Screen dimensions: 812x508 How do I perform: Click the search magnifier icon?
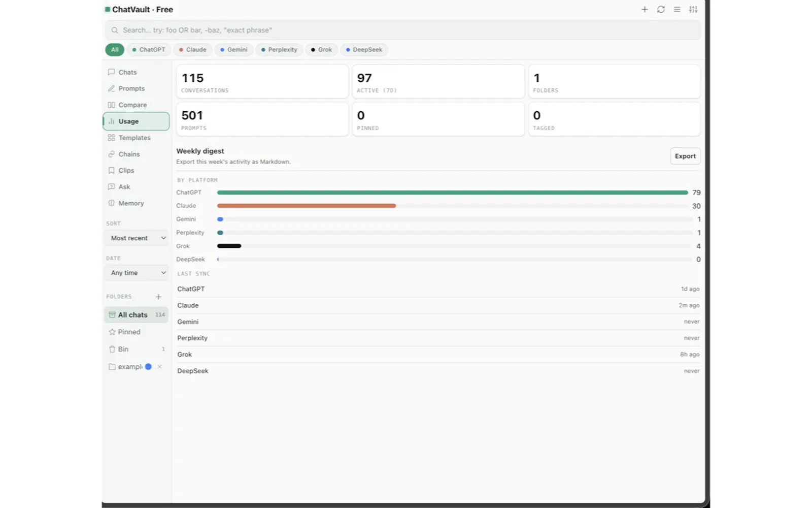(115, 30)
